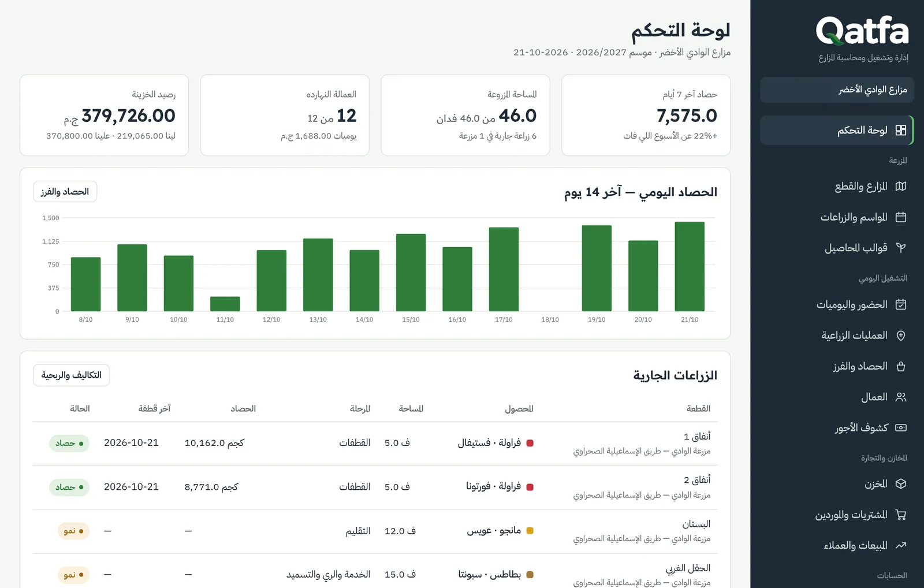Click the dashboard grid icon beside لوحة التحكم
Screen dimensions: 924x588
click(x=900, y=131)
